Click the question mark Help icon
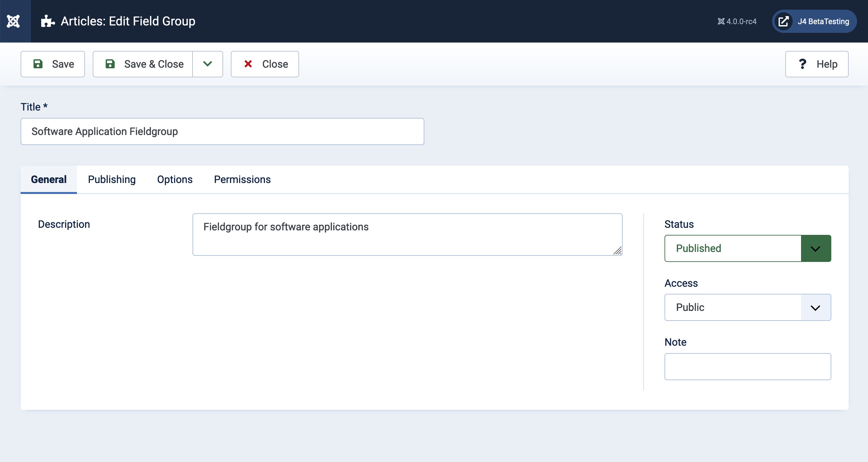868x462 pixels. [x=803, y=64]
